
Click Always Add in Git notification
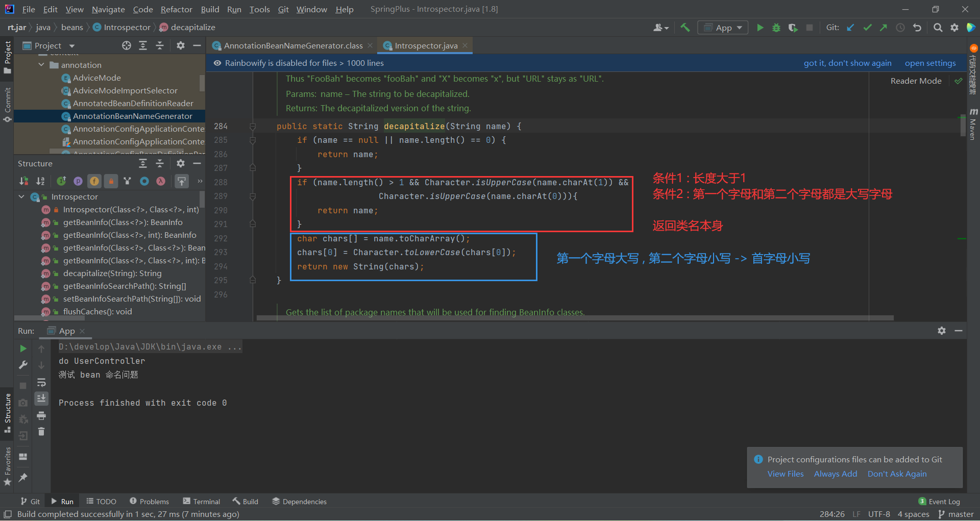836,474
